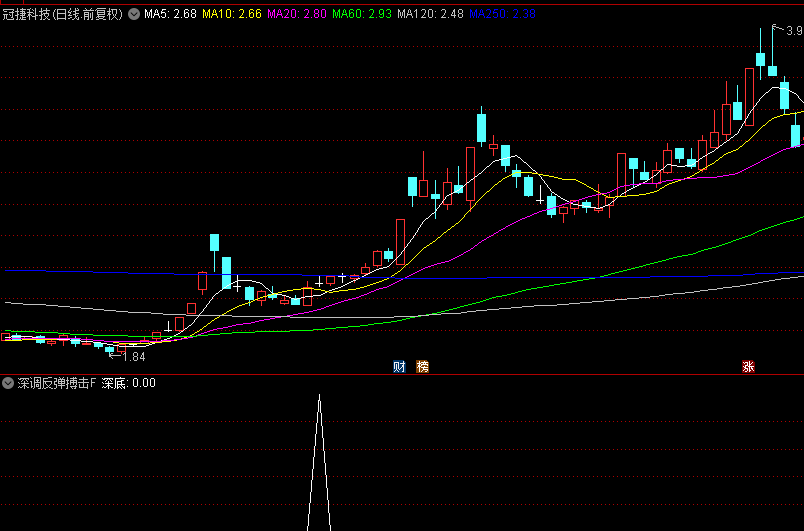The image size is (804, 531).
Task: Click the orange 榜 ranking marker icon
Action: click(x=422, y=367)
